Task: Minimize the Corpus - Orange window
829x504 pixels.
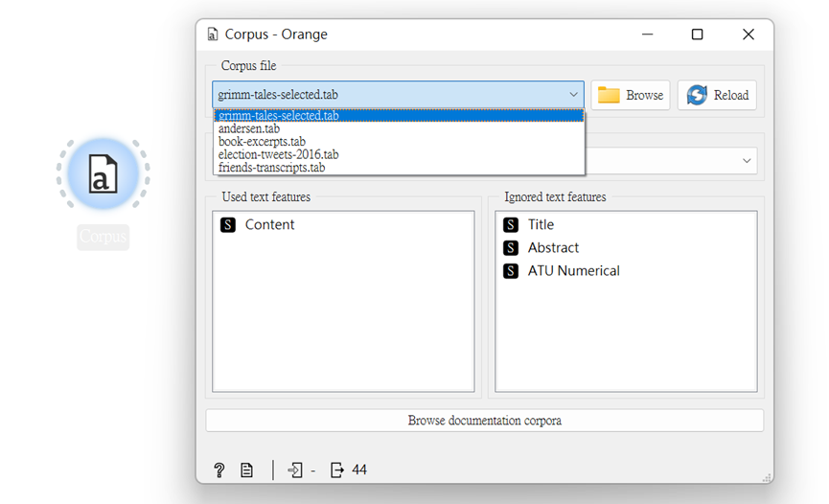Action: point(648,34)
